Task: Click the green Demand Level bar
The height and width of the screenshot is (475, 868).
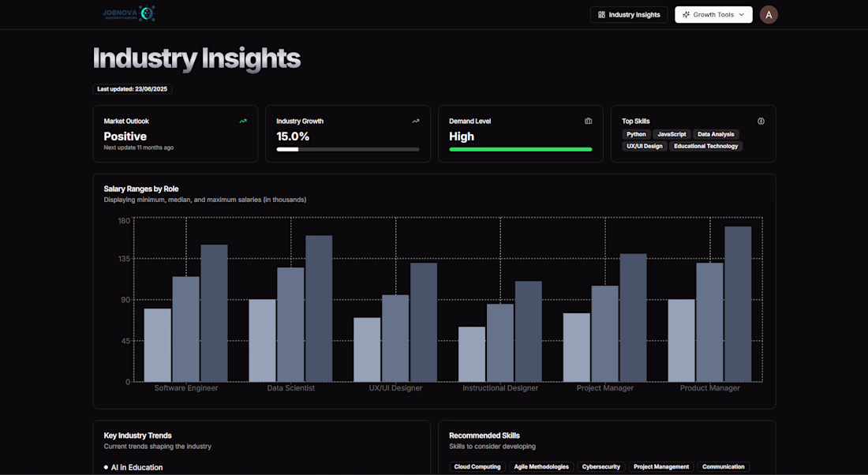Action: 521,149
